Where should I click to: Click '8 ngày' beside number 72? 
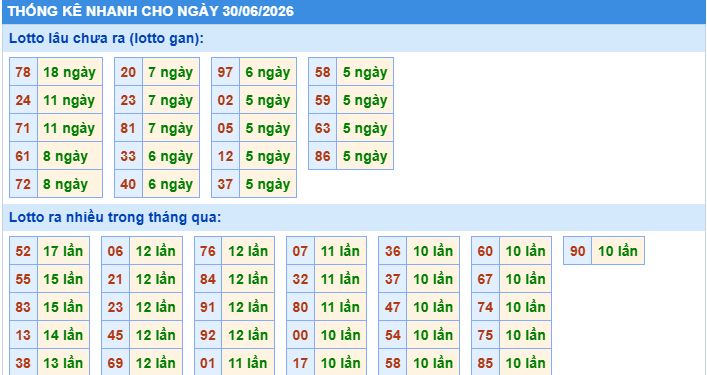click(65, 184)
